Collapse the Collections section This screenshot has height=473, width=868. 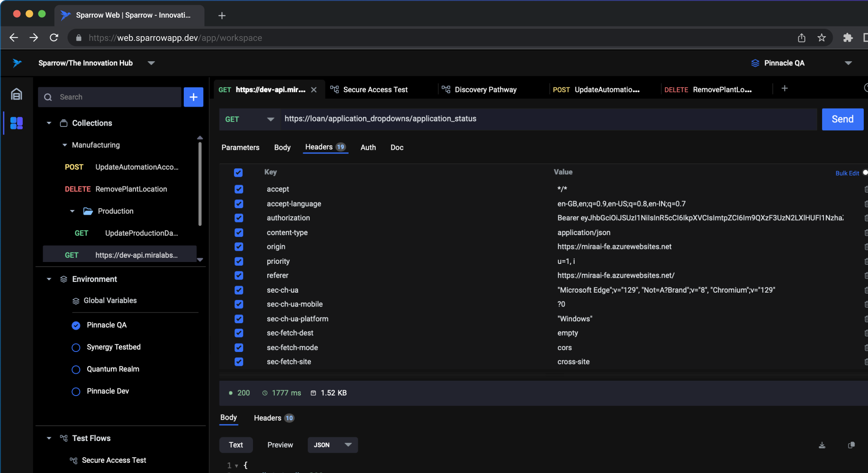49,123
